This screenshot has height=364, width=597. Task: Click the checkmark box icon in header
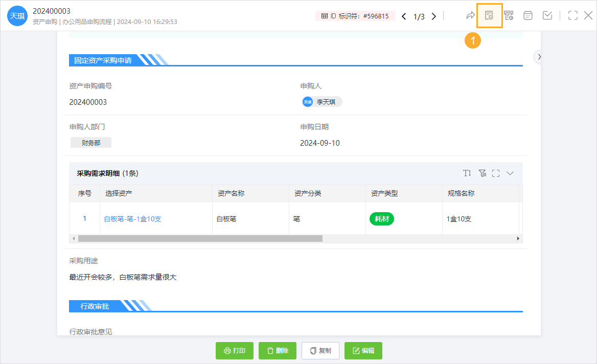click(547, 16)
